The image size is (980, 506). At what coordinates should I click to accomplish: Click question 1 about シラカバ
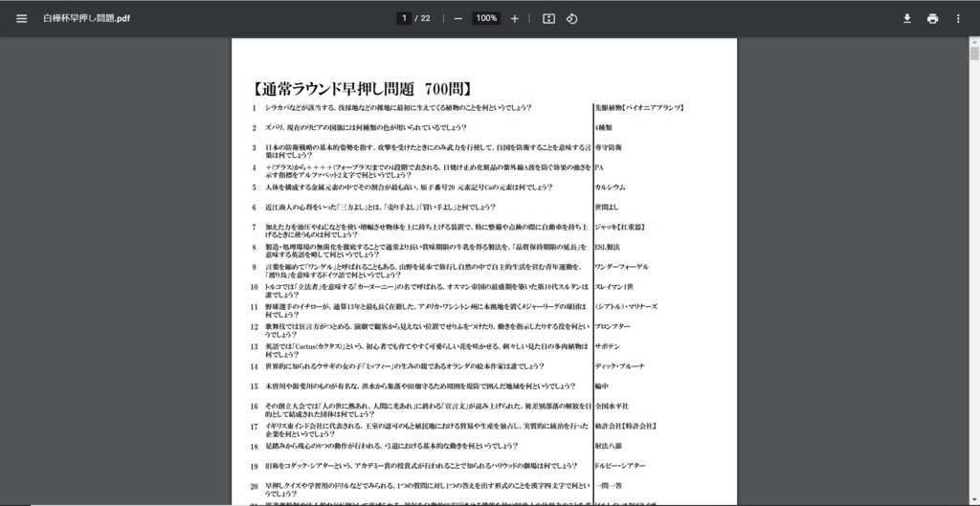click(398, 107)
